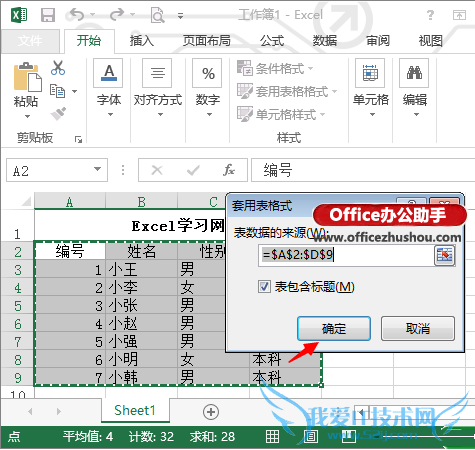Cancel the formula entry with X
The image size is (475, 450).
pyautogui.click(x=157, y=170)
